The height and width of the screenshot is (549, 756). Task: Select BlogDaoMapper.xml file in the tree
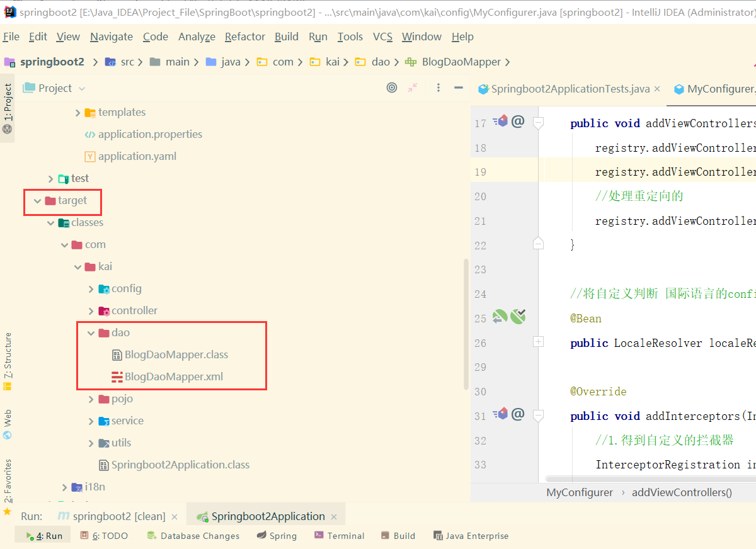pyautogui.click(x=167, y=376)
